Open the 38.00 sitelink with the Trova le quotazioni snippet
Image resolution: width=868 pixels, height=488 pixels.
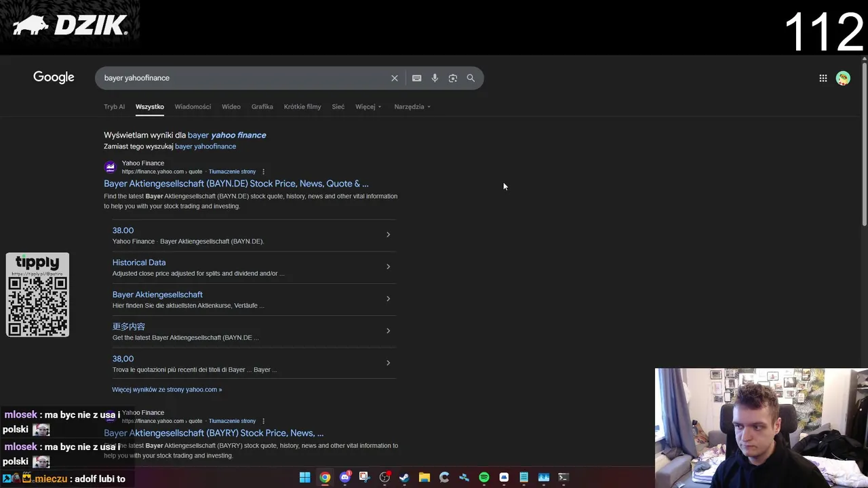pos(123,359)
